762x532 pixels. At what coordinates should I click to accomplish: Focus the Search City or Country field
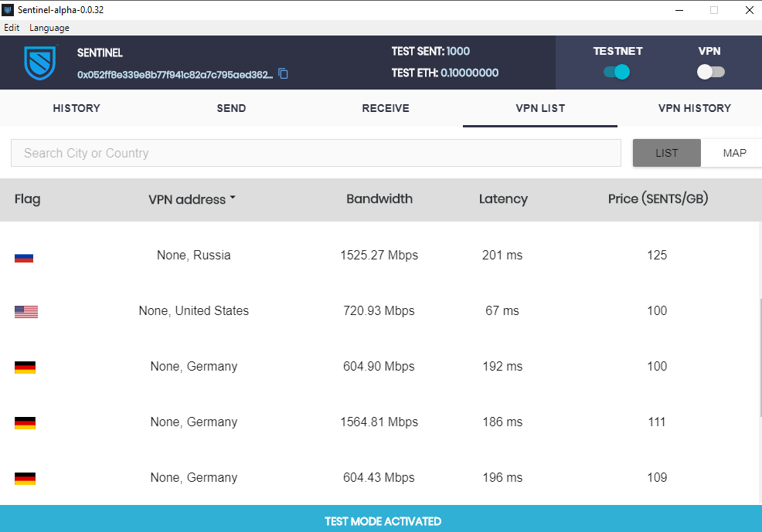click(x=316, y=153)
